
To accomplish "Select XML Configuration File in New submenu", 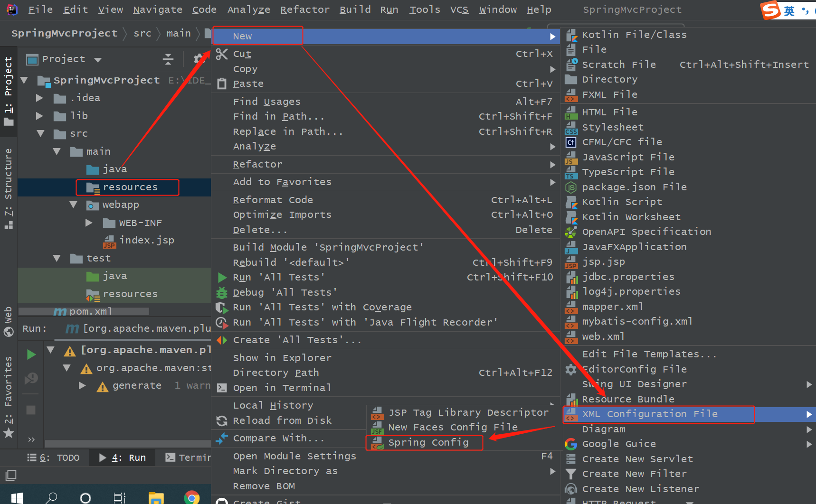I will 689,414.
